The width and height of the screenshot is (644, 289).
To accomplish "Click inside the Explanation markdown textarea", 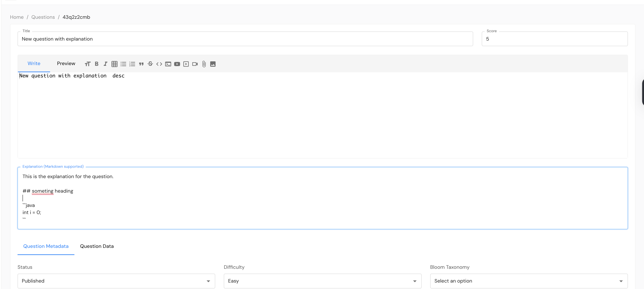I will click(x=323, y=198).
